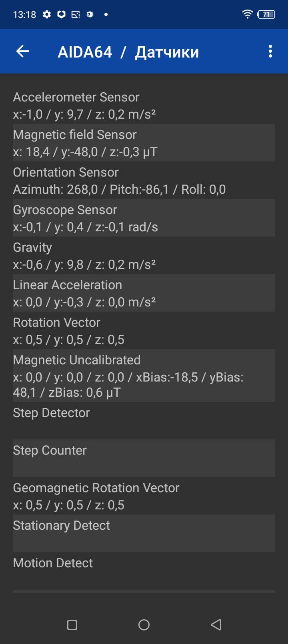
Task: Select the Accelerometer Sensor entry
Action: 144,105
